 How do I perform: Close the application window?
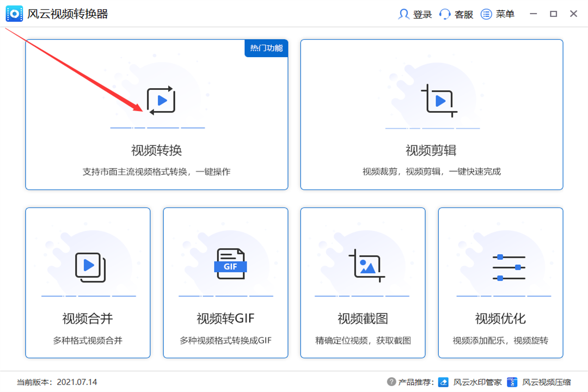573,14
